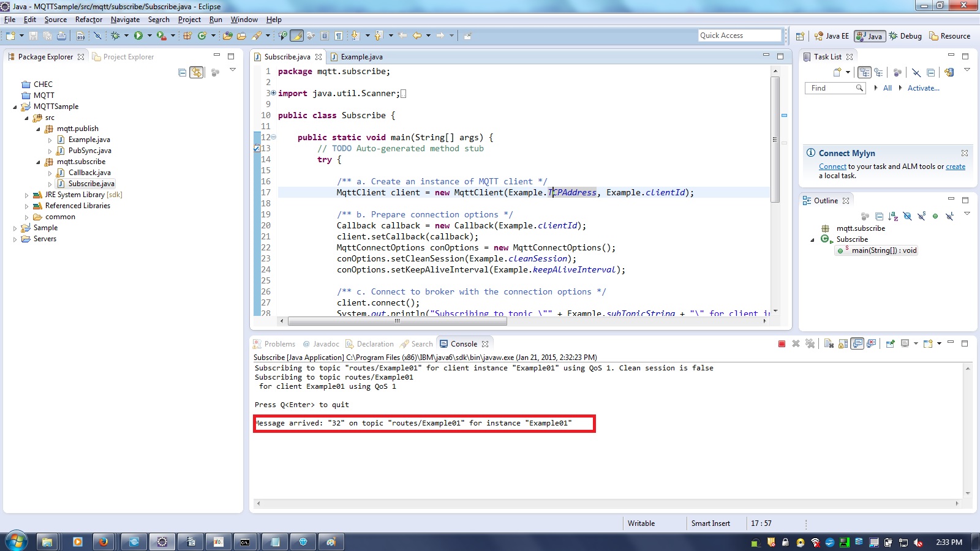Click Collapse All in Outline toolbar

(x=879, y=217)
